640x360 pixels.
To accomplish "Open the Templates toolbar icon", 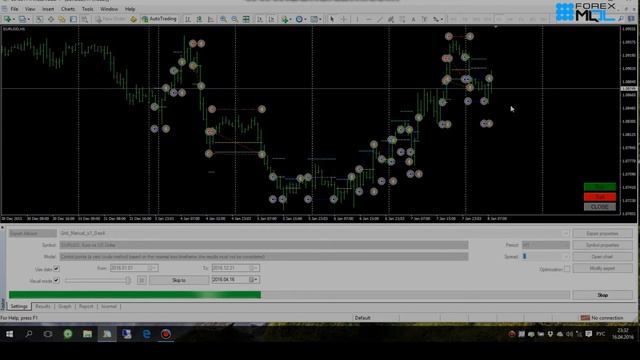I will click(314, 19).
